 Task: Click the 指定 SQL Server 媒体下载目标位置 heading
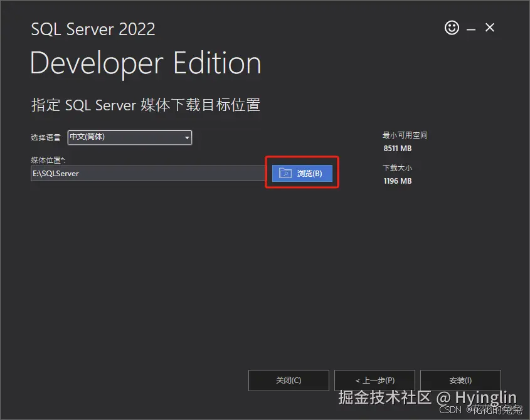(146, 105)
